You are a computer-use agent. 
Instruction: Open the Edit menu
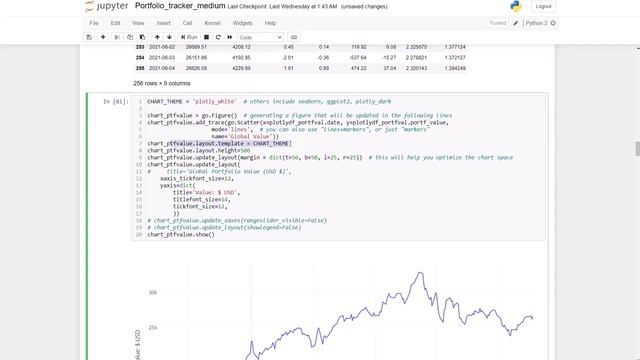point(116,23)
